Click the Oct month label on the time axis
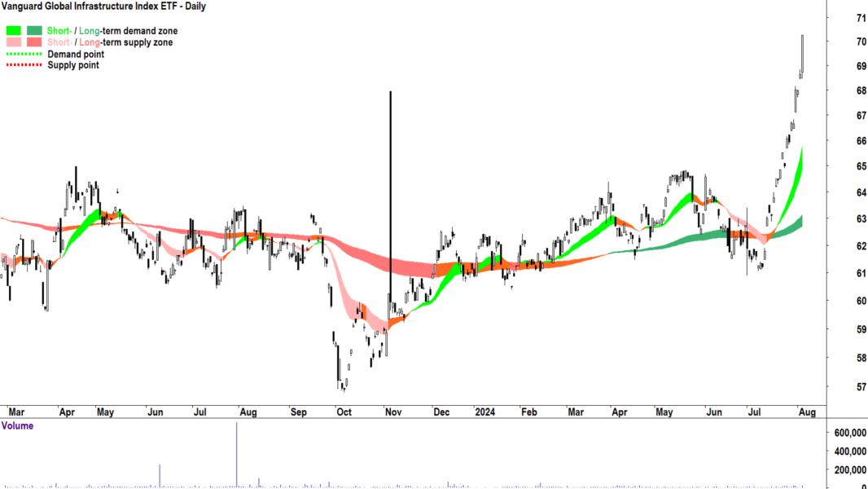The height and width of the screenshot is (489, 868). pos(344,412)
